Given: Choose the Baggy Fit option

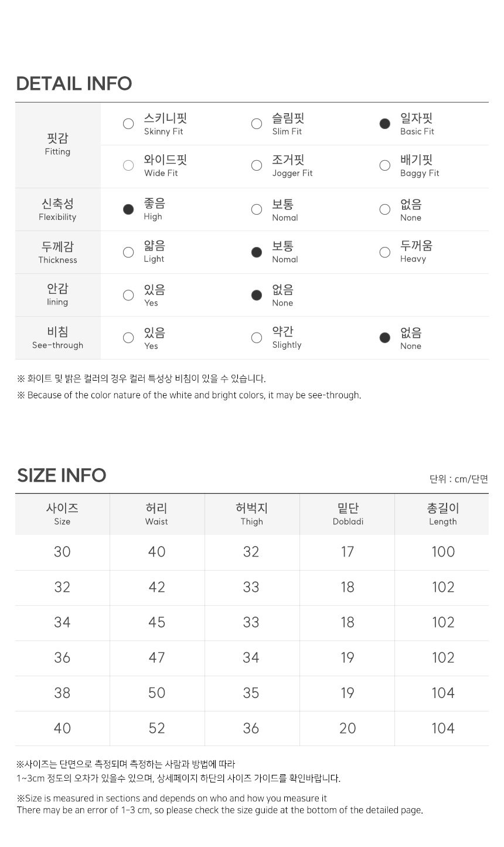Looking at the screenshot, I should 384,165.
